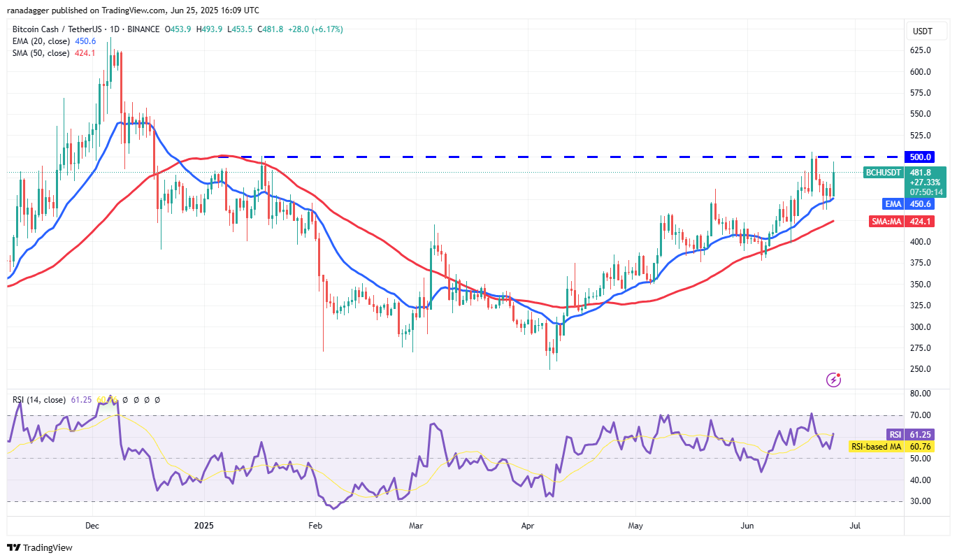The image size is (957, 560).
Task: Click the TradingView logo at bottom left
Action: coord(40,547)
